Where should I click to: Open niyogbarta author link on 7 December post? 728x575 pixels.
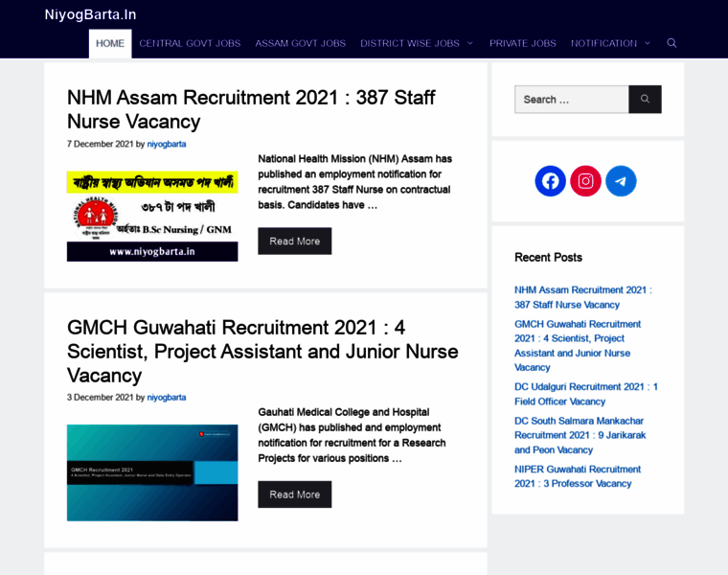tap(167, 145)
